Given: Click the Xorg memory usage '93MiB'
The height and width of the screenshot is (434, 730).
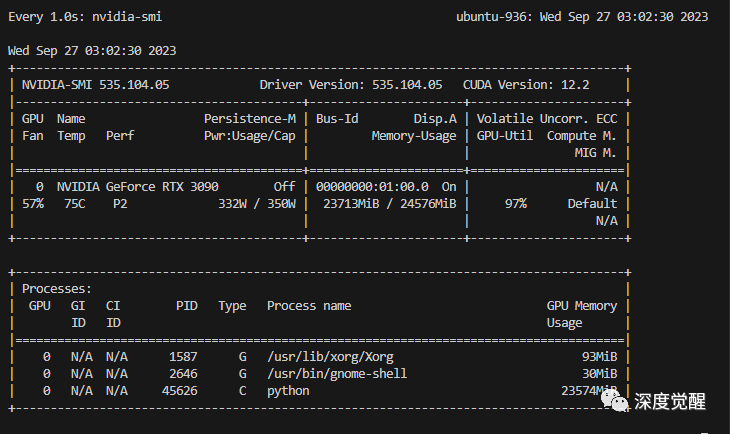Looking at the screenshot, I should [599, 357].
